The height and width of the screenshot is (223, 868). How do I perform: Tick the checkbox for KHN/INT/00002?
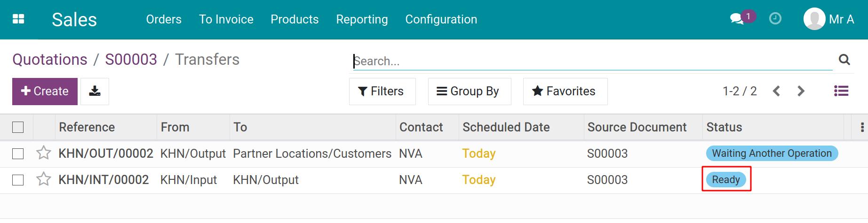coord(18,180)
